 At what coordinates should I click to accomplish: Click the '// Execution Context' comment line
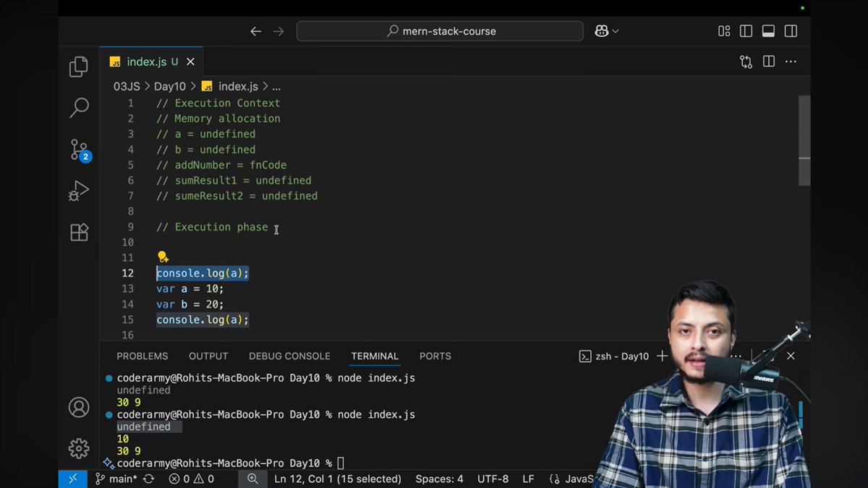coord(218,103)
